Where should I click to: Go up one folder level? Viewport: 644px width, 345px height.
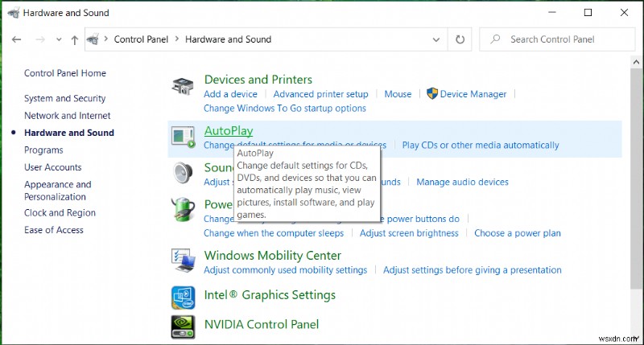click(x=75, y=39)
